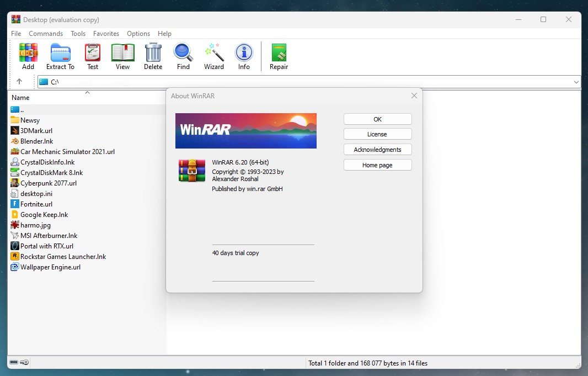
Task: Click the WinRAR banner image
Action: (245, 131)
